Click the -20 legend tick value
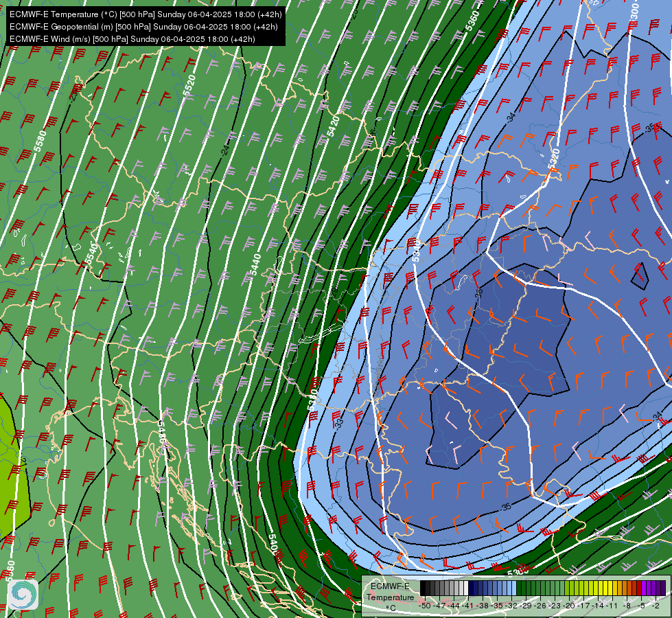The width and height of the screenshot is (672, 618). 569,606
